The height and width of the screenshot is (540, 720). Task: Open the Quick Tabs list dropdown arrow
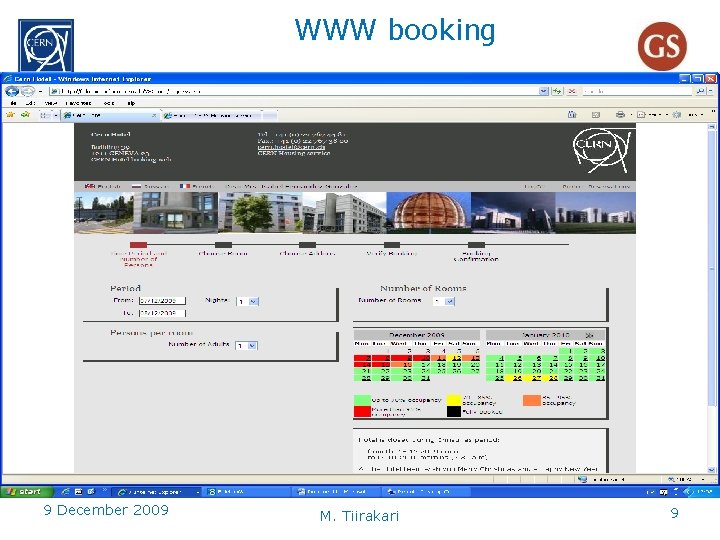56,115
